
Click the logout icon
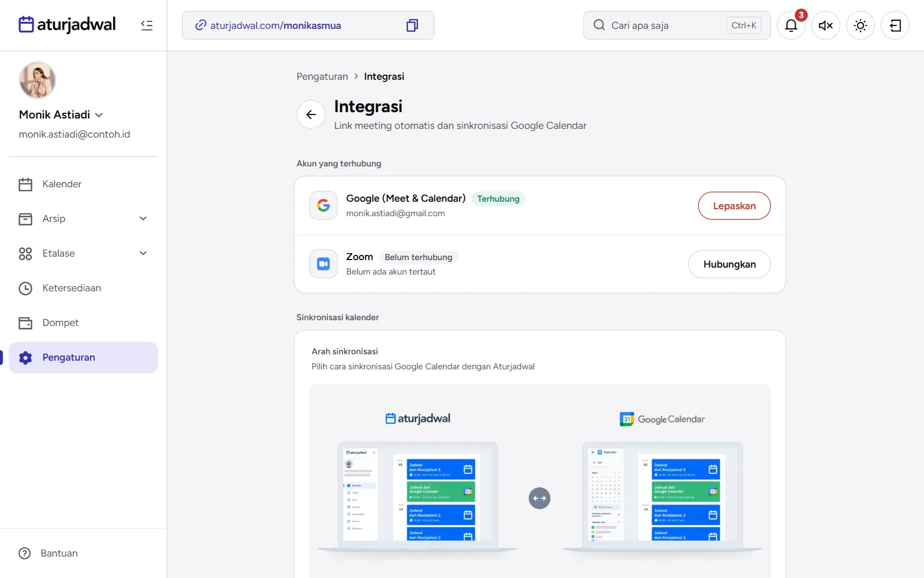(895, 25)
